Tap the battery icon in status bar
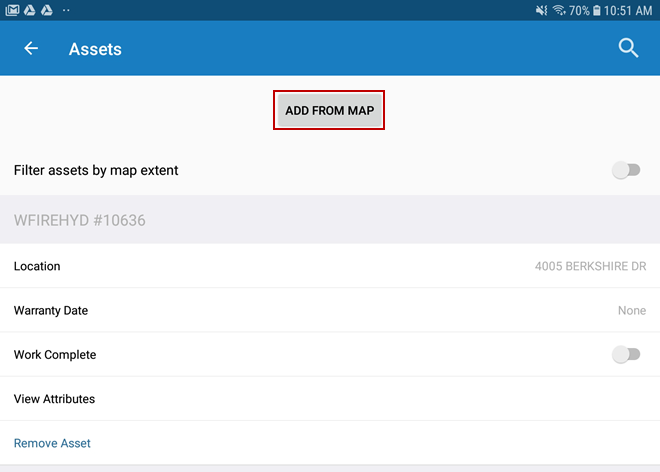Image resolution: width=660 pixels, height=472 pixels. tap(597, 10)
